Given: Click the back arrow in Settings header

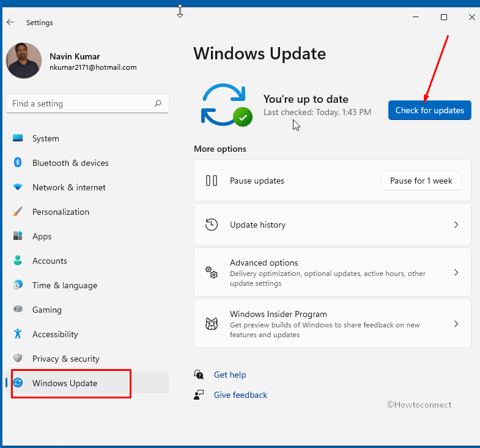Looking at the screenshot, I should click(10, 22).
